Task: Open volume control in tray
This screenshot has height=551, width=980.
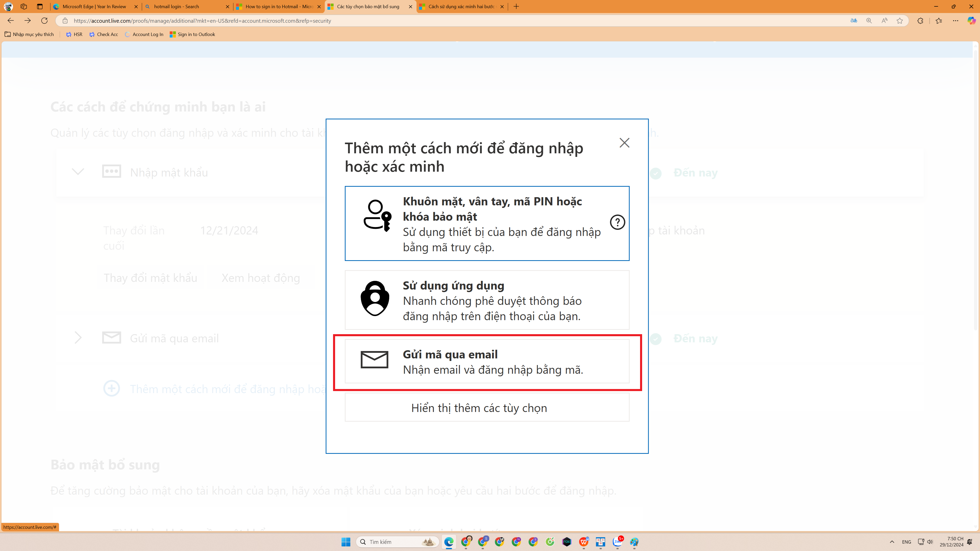Action: coord(930,542)
